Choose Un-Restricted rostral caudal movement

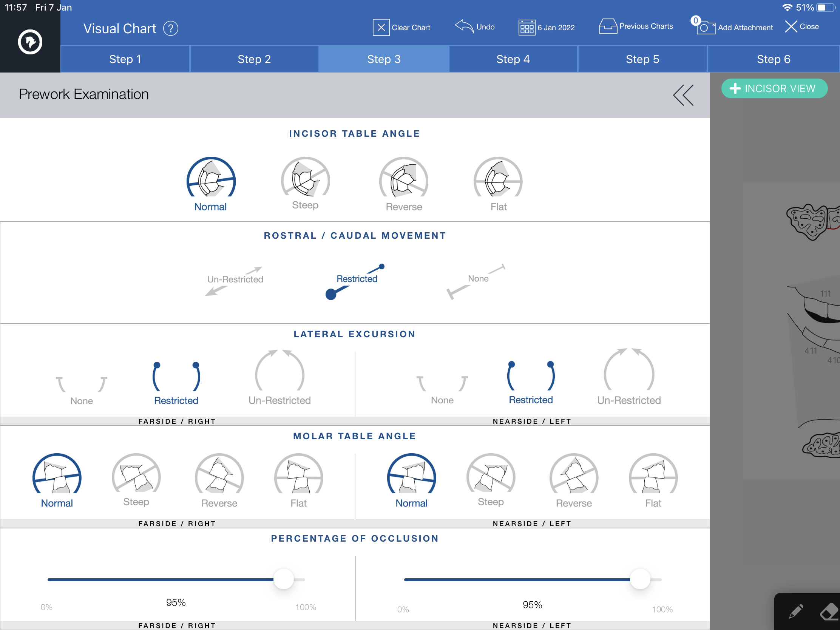coord(235,280)
